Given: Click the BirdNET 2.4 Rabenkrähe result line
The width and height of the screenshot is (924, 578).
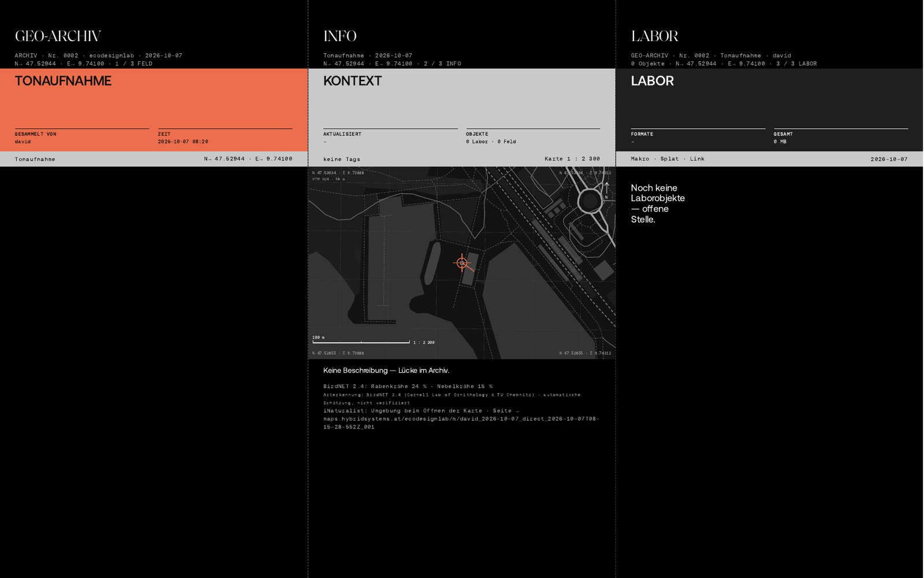Looking at the screenshot, I should (408, 386).
